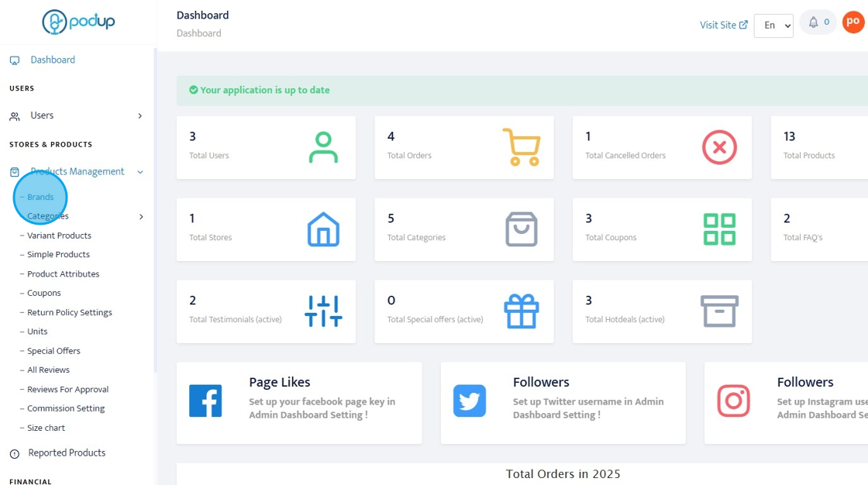Go to Dashboard in sidebar
Image resolution: width=868 pixels, height=485 pixels.
53,60
